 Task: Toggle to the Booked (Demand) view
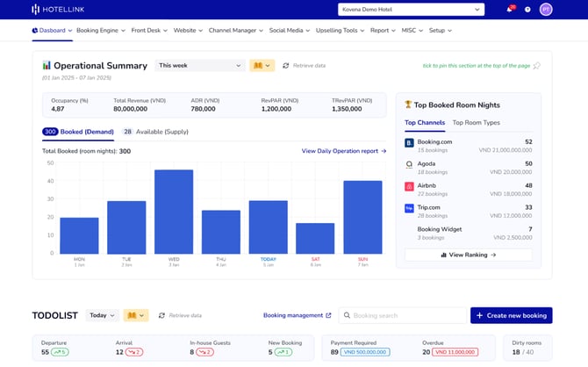tap(77, 132)
